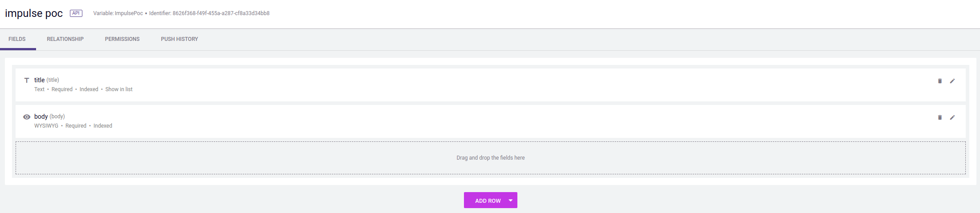This screenshot has width=980, height=213.
Task: Click the WYSIWYG eye icon beside body field
Action: pyautogui.click(x=27, y=117)
